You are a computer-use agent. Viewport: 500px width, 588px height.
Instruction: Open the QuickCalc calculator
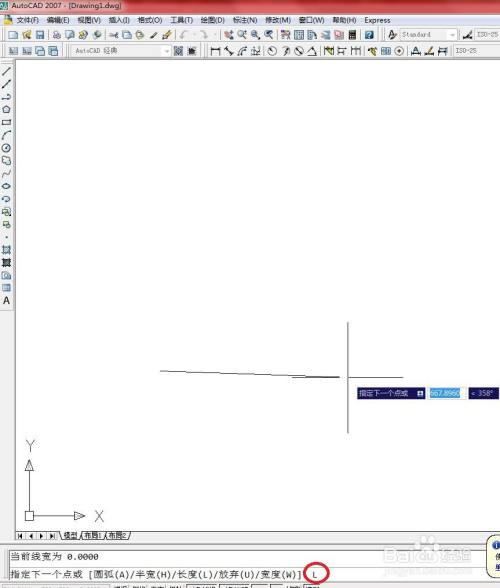point(352,35)
